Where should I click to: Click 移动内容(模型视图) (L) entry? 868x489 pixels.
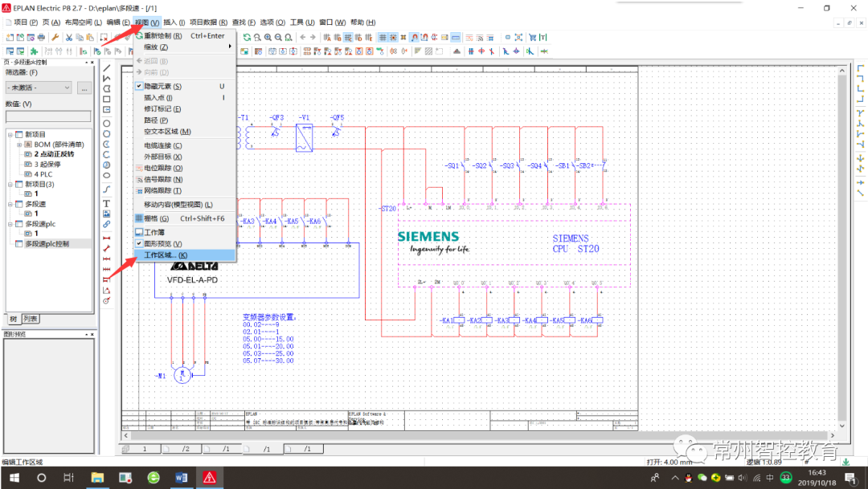[x=185, y=205]
